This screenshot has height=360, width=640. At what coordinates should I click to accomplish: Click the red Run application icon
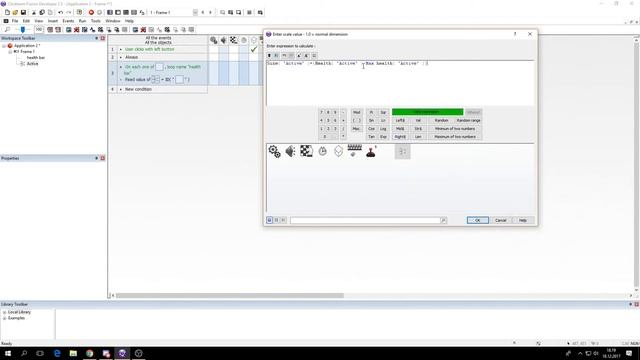point(91,13)
